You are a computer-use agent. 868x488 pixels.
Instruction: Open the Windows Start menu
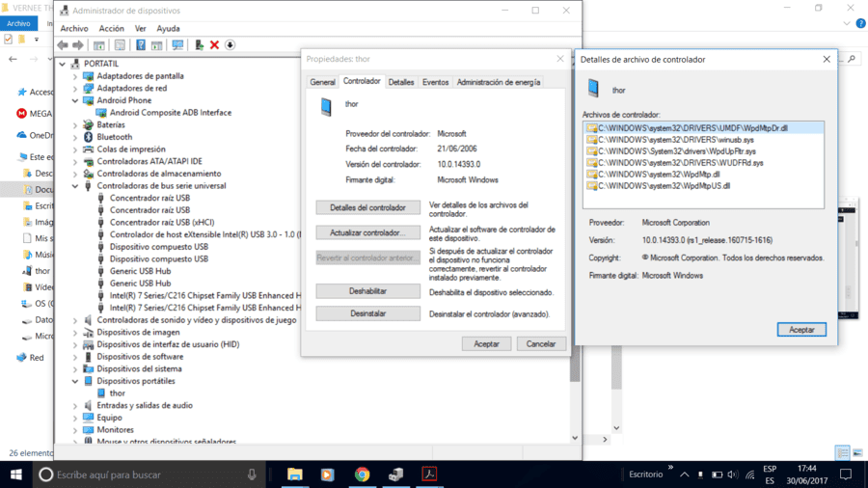(x=16, y=474)
